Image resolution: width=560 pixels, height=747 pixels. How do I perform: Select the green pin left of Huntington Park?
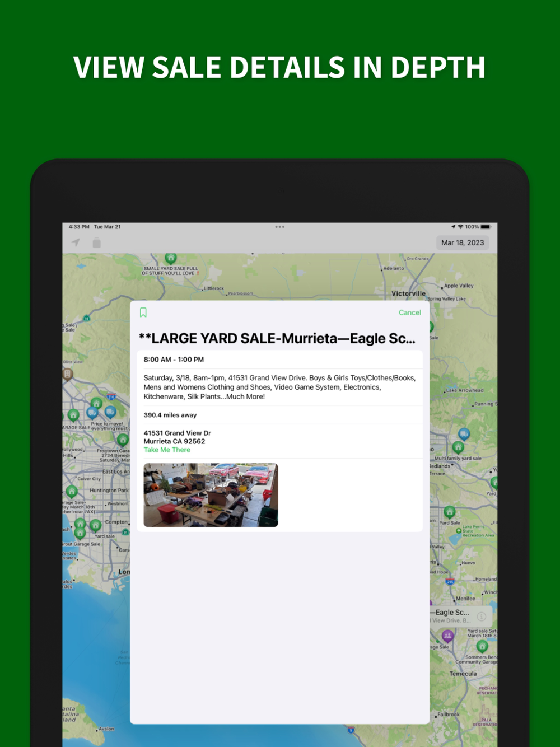71,492
